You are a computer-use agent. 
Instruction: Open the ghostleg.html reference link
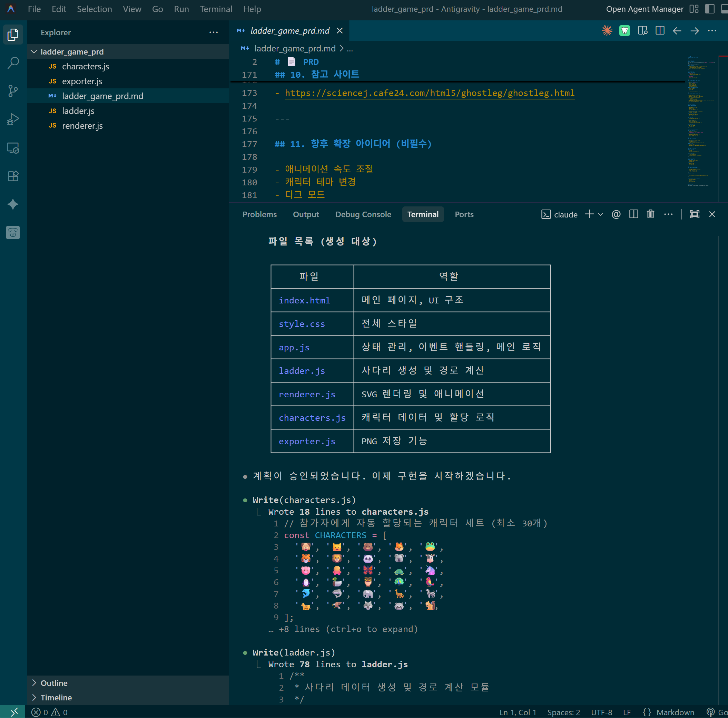[x=429, y=93]
